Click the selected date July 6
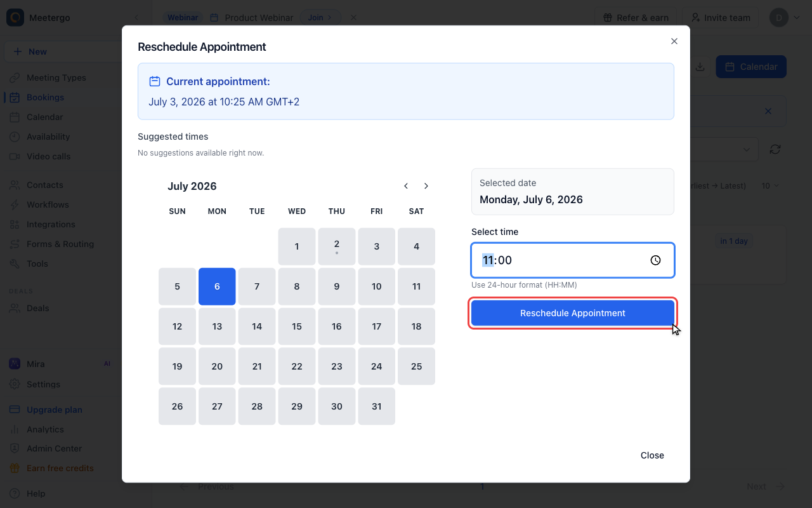The image size is (812, 508). (x=217, y=286)
